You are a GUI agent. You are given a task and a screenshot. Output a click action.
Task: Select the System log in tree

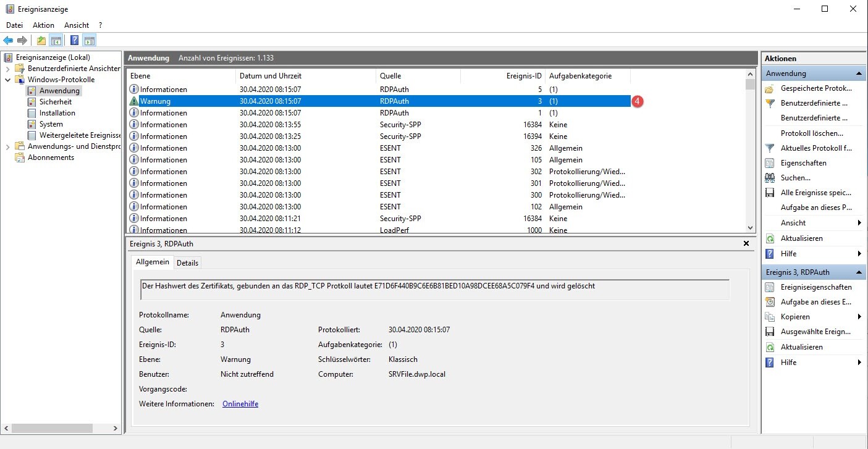pyautogui.click(x=51, y=124)
